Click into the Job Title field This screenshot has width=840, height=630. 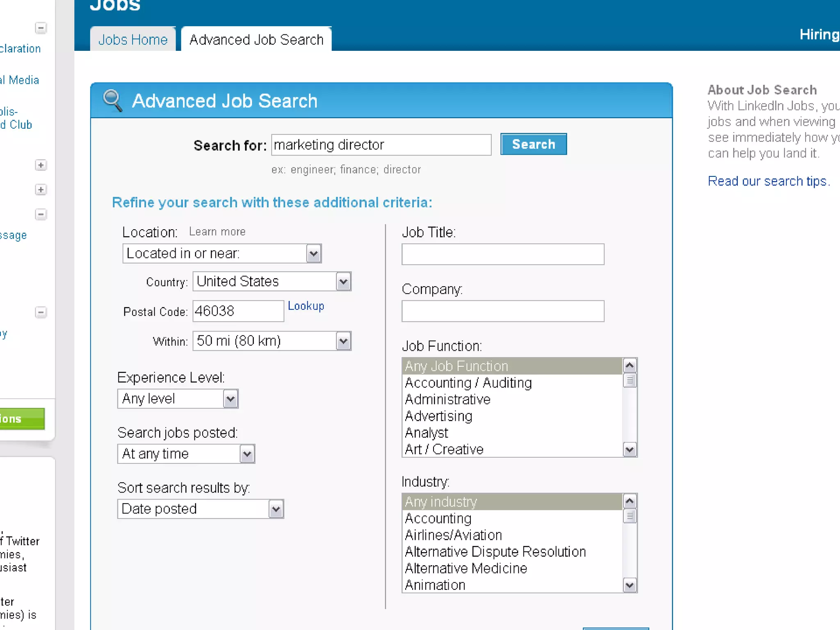click(502, 254)
